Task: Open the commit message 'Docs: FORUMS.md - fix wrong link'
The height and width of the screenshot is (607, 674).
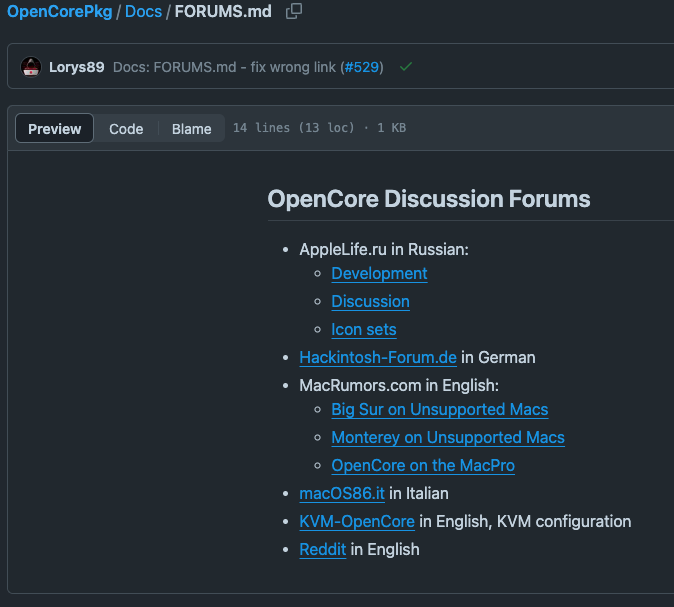Action: click(x=226, y=67)
